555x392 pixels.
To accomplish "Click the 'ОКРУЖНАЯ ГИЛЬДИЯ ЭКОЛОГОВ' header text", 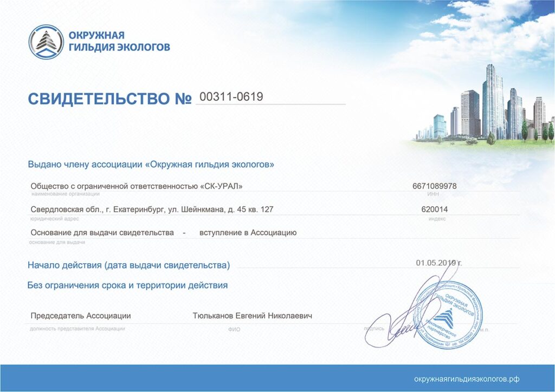I will coord(119,41).
